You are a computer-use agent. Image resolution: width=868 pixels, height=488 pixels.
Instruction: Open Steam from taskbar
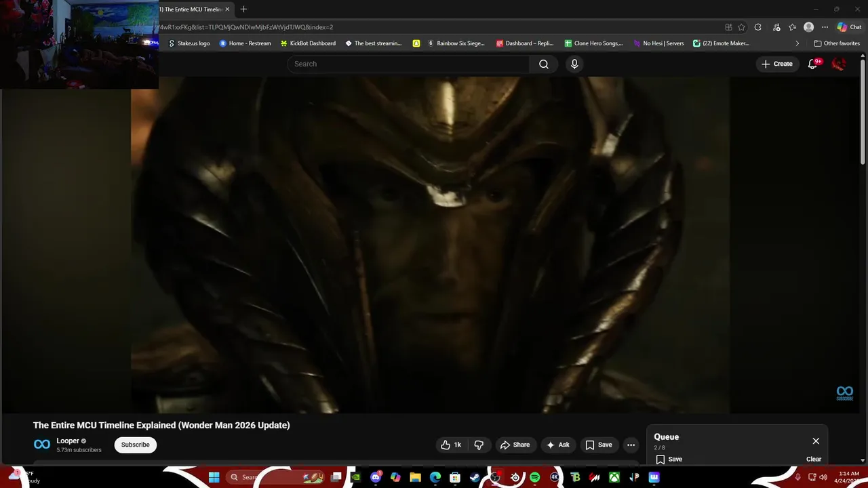(475, 477)
